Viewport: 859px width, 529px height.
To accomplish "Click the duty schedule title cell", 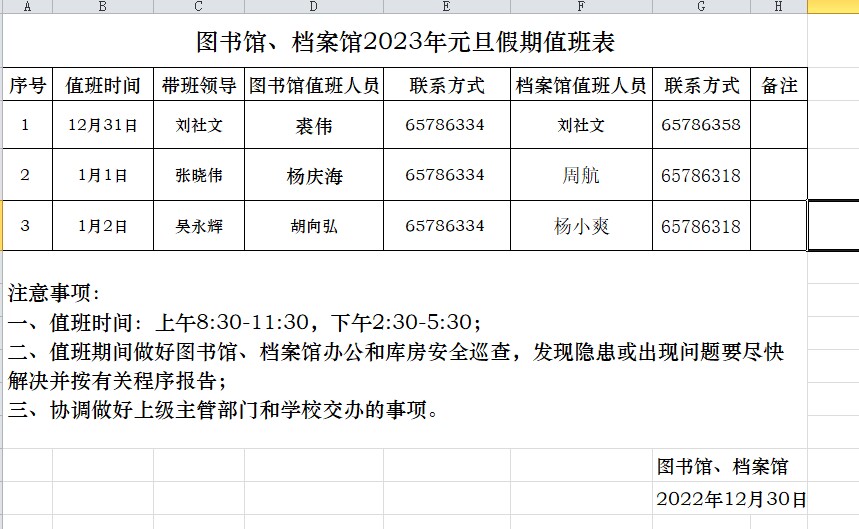I will [x=404, y=43].
